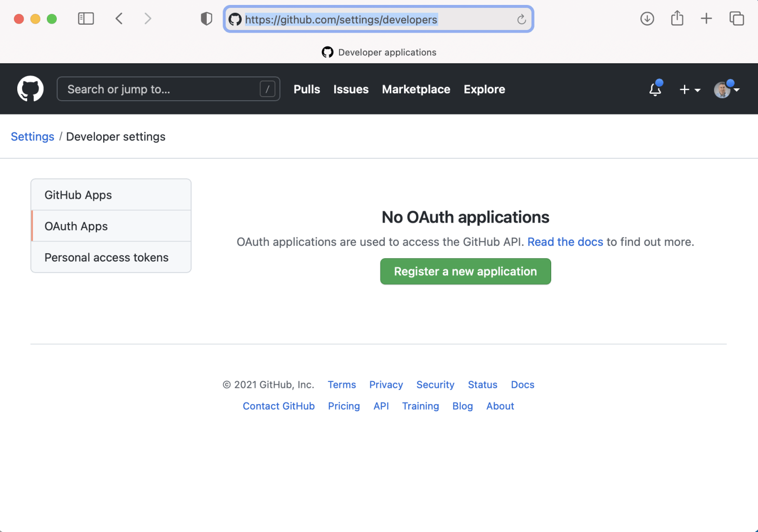The height and width of the screenshot is (532, 758).
Task: Open the user avatar profile menu
Action: pyautogui.click(x=726, y=89)
